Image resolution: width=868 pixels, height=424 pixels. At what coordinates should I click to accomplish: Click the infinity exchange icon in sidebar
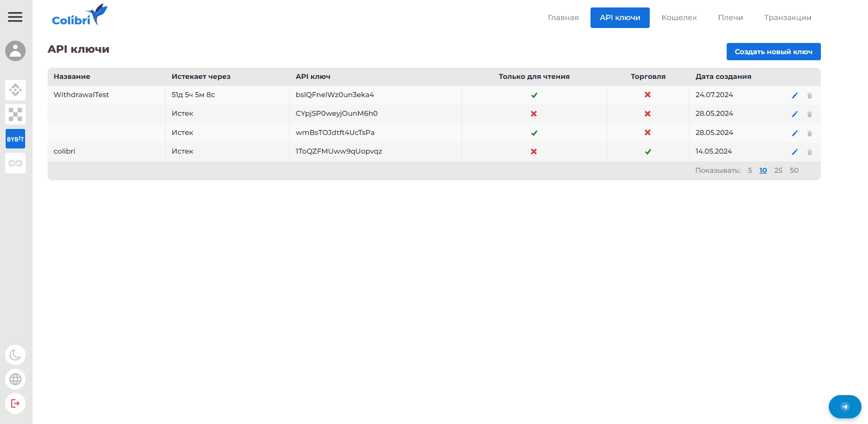point(15,163)
